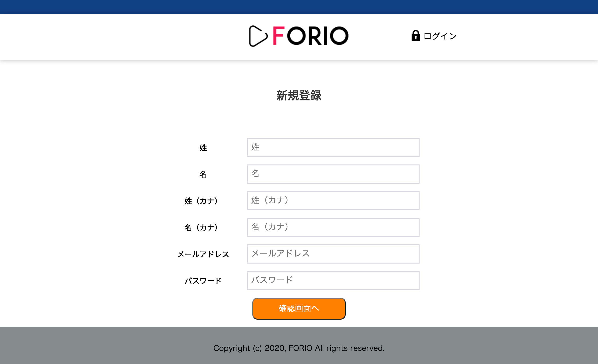Click the 名 input field
Image resolution: width=598 pixels, height=364 pixels.
332,174
